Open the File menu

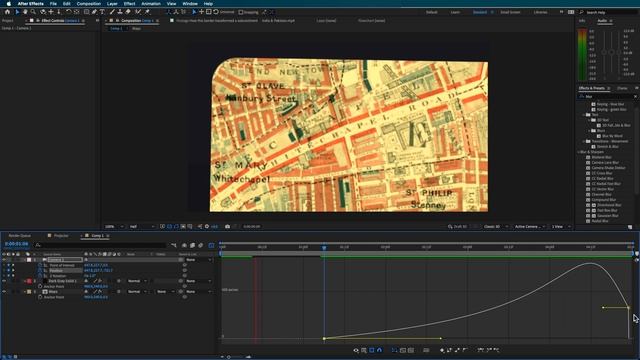point(53,4)
